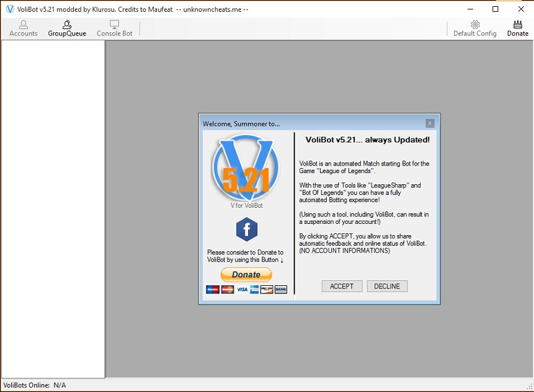Viewport: 534px width, 392px height.
Task: Click the Bank payment icon under Donate
Action: pyautogui.click(x=281, y=290)
